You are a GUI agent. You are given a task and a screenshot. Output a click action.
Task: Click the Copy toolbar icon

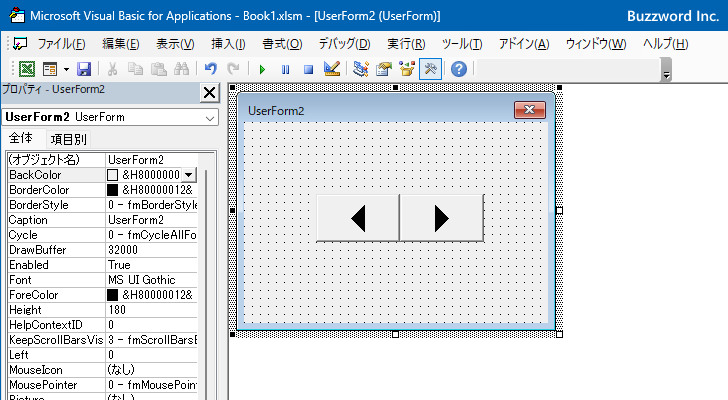(135, 70)
